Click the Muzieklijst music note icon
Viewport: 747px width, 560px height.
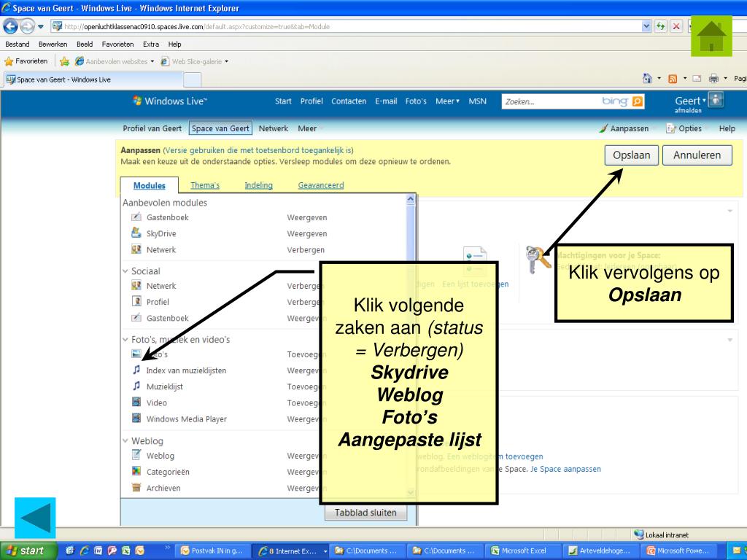coord(136,386)
